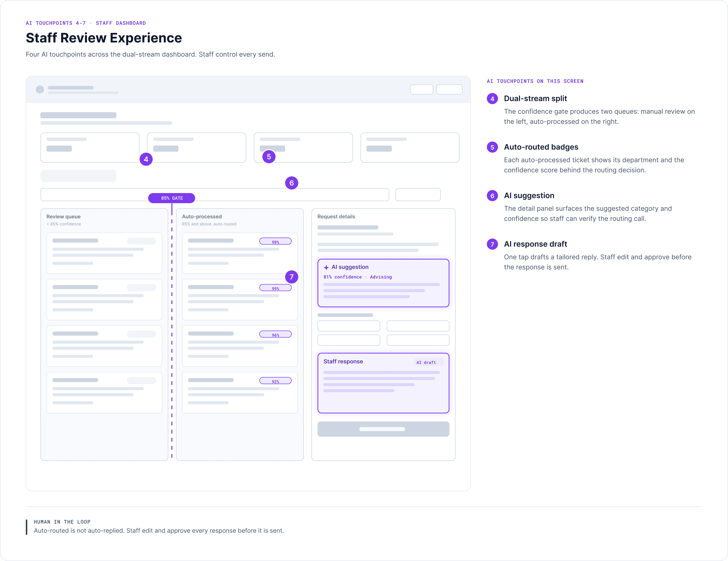728x561 pixels.
Task: Click marker 5 on the stat card
Action: pos(269,157)
